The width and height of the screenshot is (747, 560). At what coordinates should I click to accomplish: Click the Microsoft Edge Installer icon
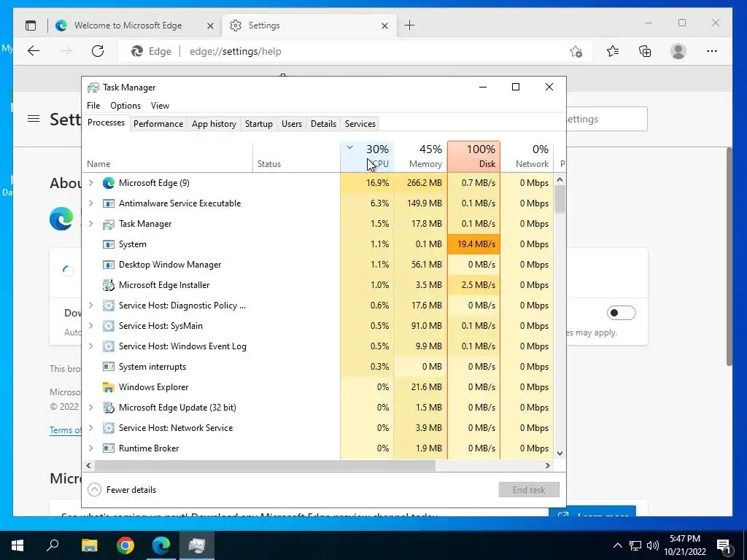click(109, 285)
